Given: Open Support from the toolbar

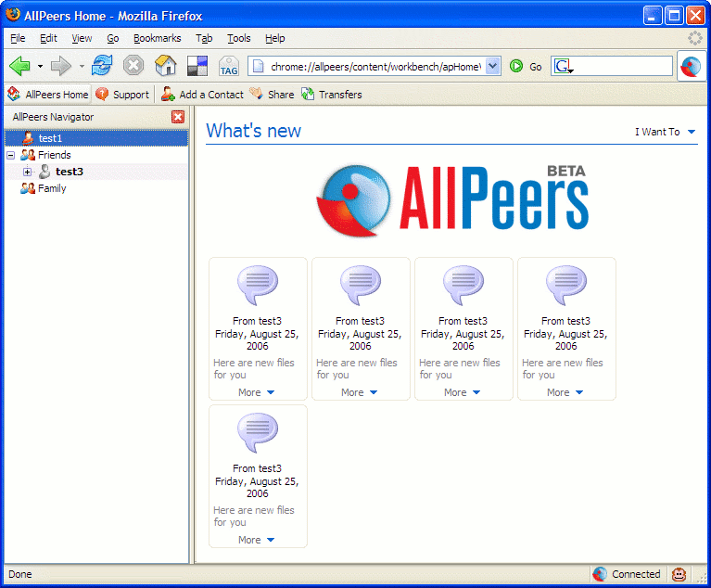Looking at the screenshot, I should pyautogui.click(x=122, y=95).
